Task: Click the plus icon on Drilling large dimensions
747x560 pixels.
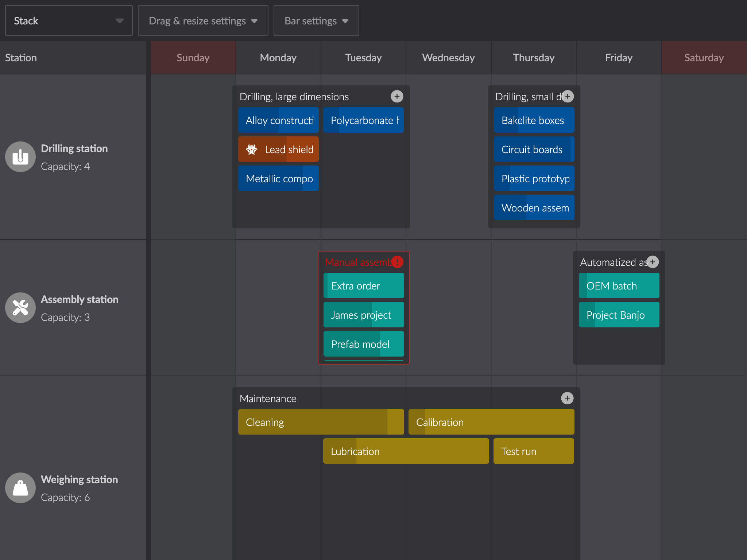Action: tap(397, 97)
